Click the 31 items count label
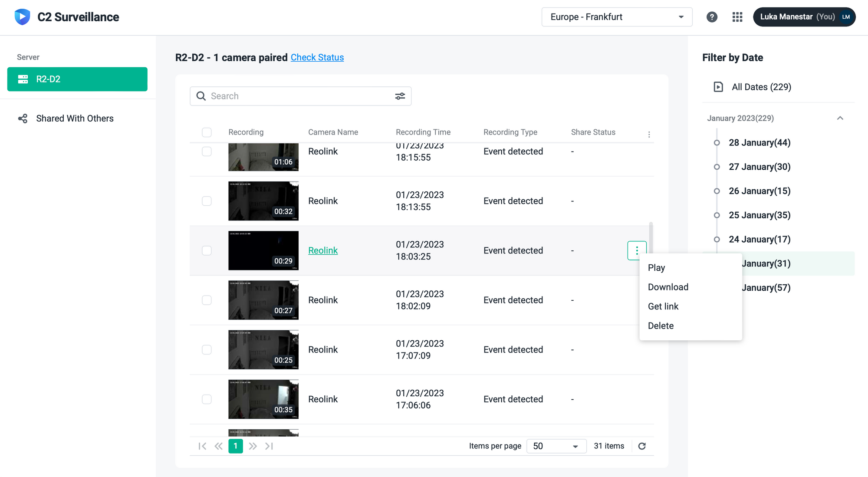 (x=609, y=446)
